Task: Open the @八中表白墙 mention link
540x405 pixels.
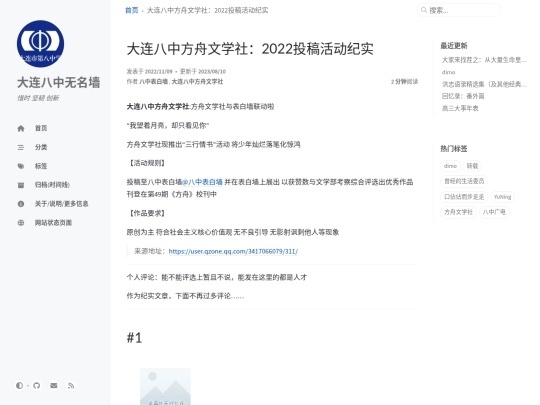Action: (x=202, y=182)
